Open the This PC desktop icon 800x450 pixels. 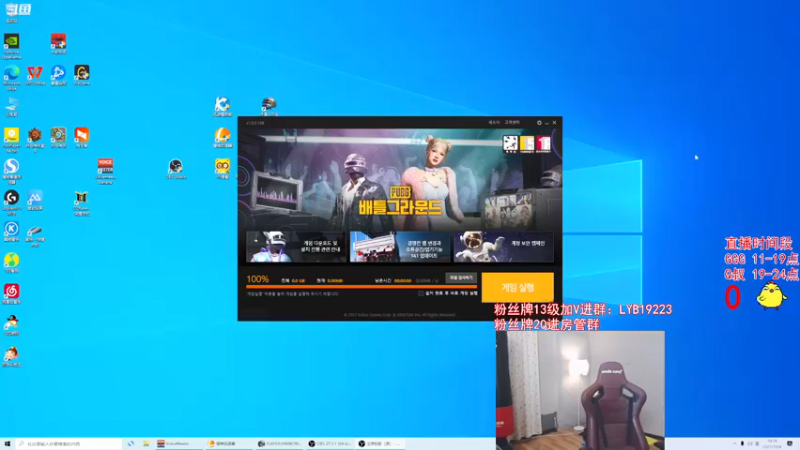11,107
